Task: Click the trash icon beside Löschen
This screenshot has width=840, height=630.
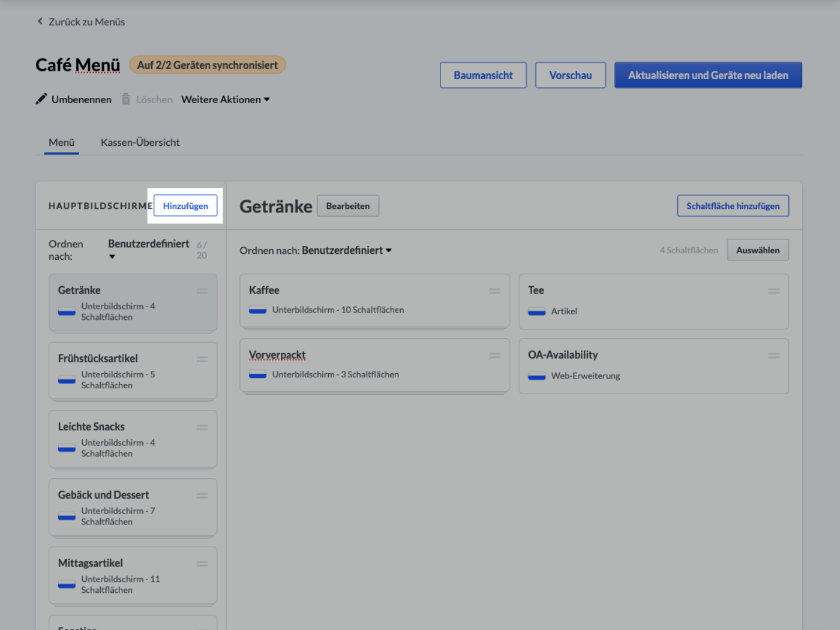Action: point(126,99)
